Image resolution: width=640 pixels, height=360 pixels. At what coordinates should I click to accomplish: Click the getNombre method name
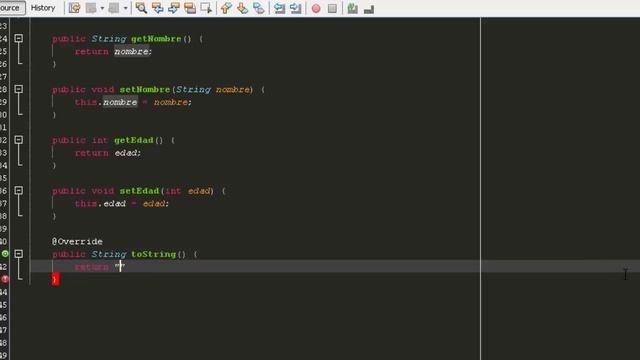pos(156,39)
